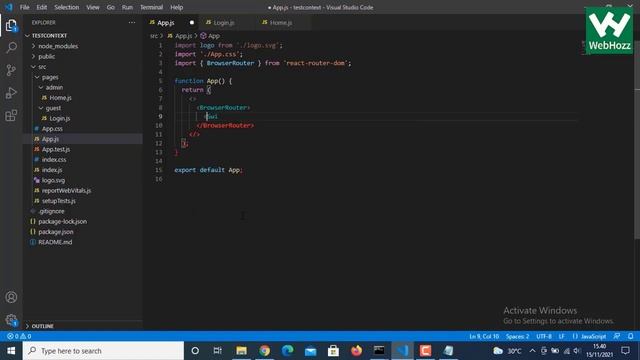The width and height of the screenshot is (640, 360).
Task: Change encoding via UTF-8 status item
Action: click(x=544, y=336)
